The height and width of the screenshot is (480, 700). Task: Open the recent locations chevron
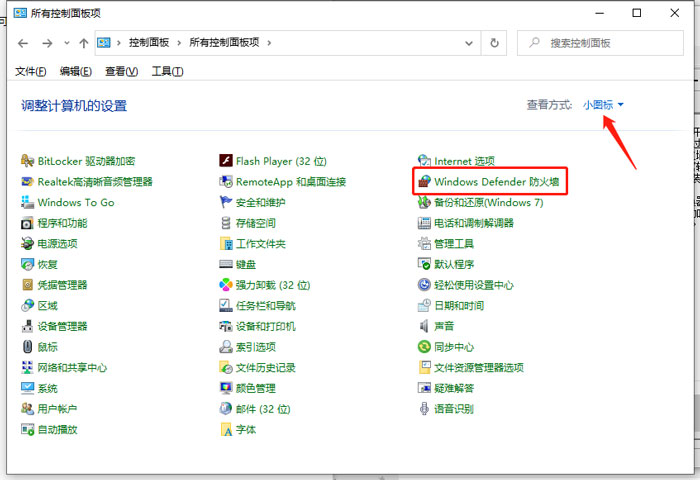(x=67, y=43)
